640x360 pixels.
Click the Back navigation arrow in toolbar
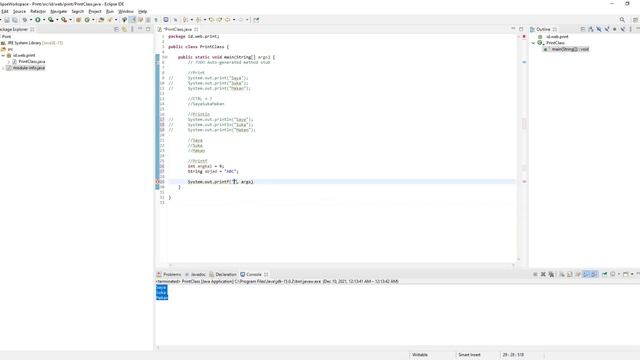tap(228, 20)
